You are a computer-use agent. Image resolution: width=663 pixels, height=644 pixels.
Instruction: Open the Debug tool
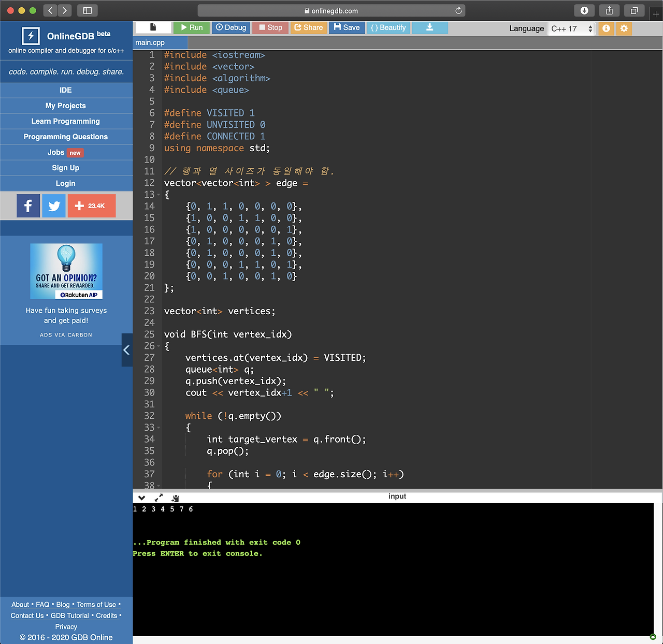pos(230,27)
